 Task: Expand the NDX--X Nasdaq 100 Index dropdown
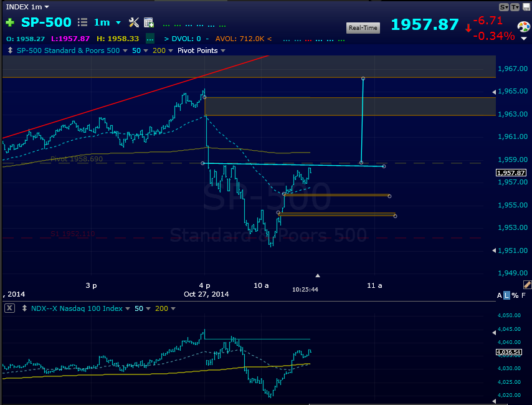(128, 308)
